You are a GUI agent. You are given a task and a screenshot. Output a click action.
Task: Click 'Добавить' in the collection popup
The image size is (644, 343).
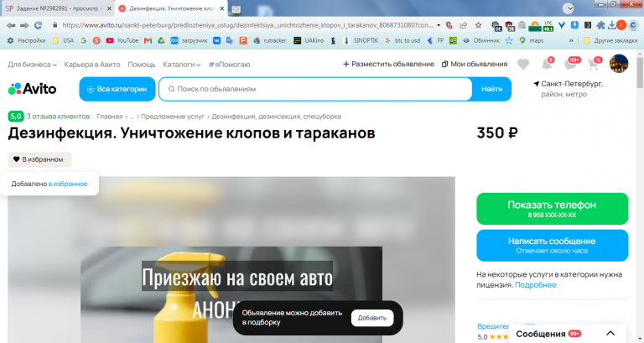(x=371, y=318)
